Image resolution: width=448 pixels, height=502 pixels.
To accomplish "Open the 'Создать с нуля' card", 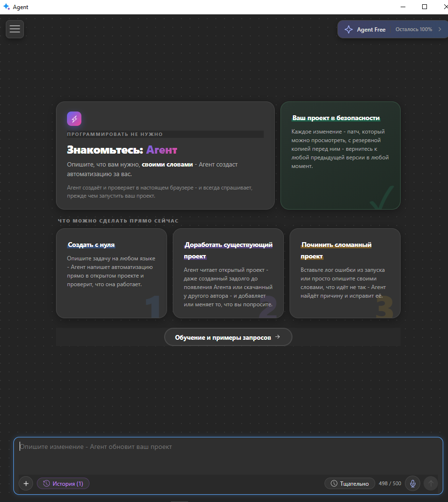I will [x=112, y=273].
